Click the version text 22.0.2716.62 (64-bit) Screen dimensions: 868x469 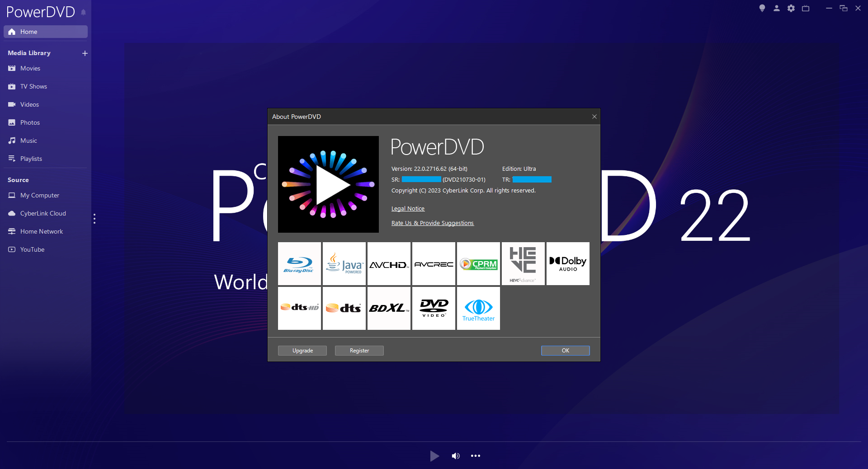pyautogui.click(x=441, y=169)
